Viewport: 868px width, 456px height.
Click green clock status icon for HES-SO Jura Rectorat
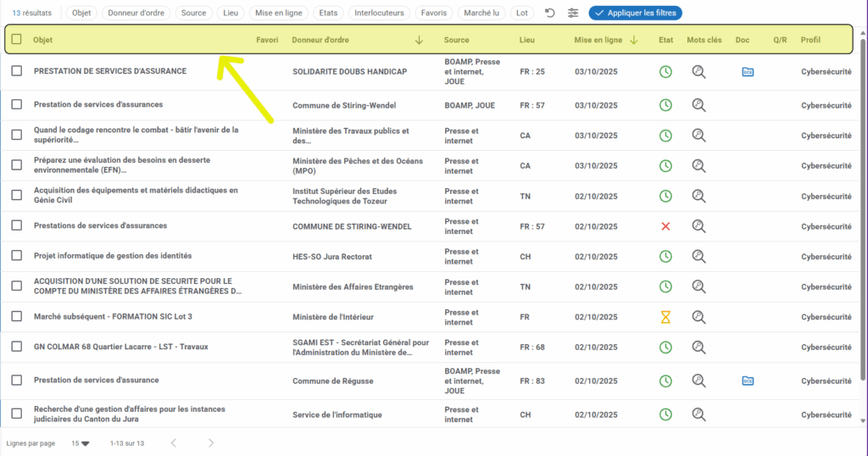[665, 257]
